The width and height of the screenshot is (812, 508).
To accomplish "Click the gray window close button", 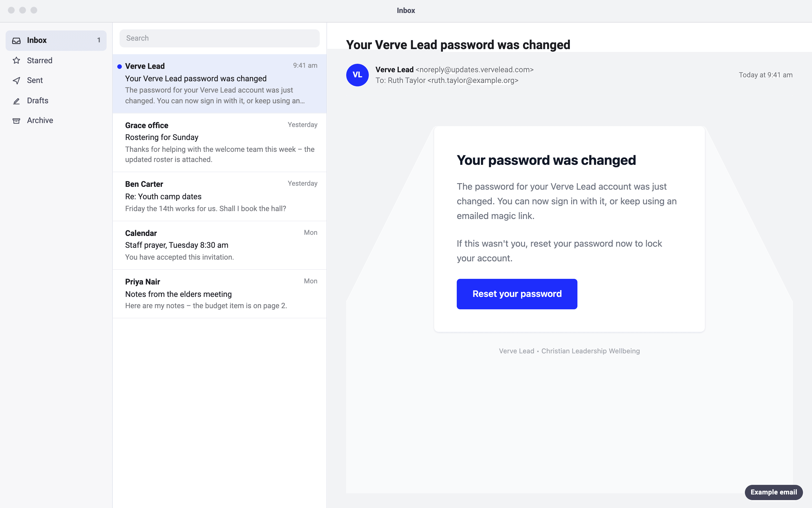I will 11,10.
